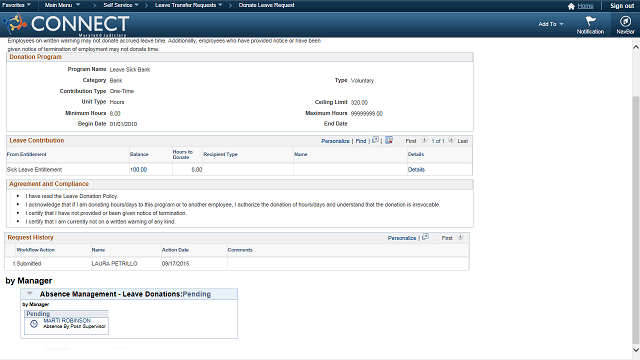
Task: Select 'Absence By Posn Supervisor' text
Action: coord(74,327)
